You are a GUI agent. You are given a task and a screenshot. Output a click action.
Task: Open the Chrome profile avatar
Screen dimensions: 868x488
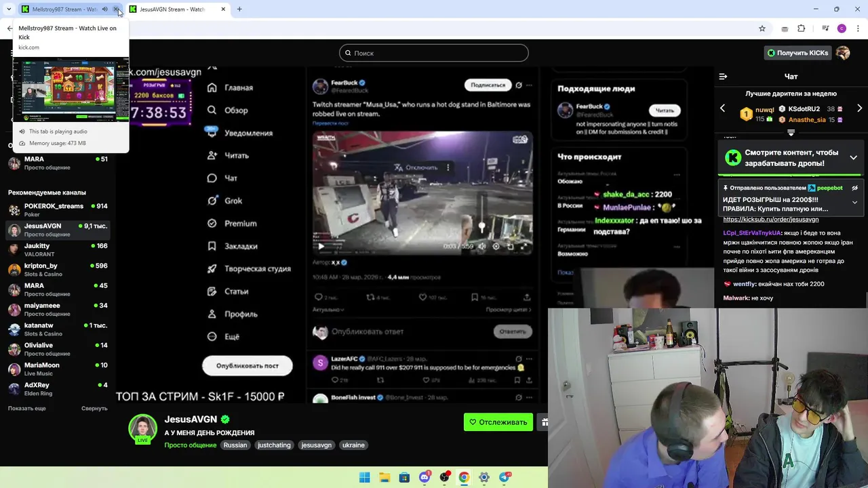coord(842,28)
